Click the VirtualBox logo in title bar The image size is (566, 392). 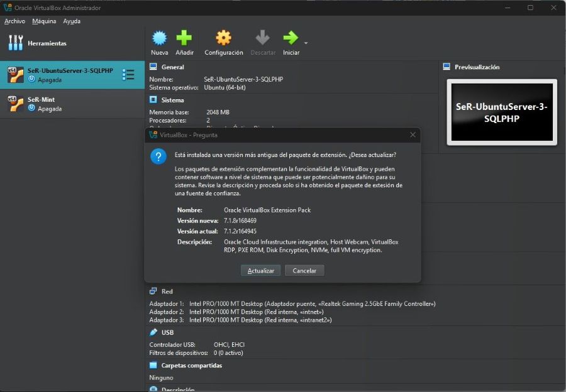pyautogui.click(x=7, y=7)
